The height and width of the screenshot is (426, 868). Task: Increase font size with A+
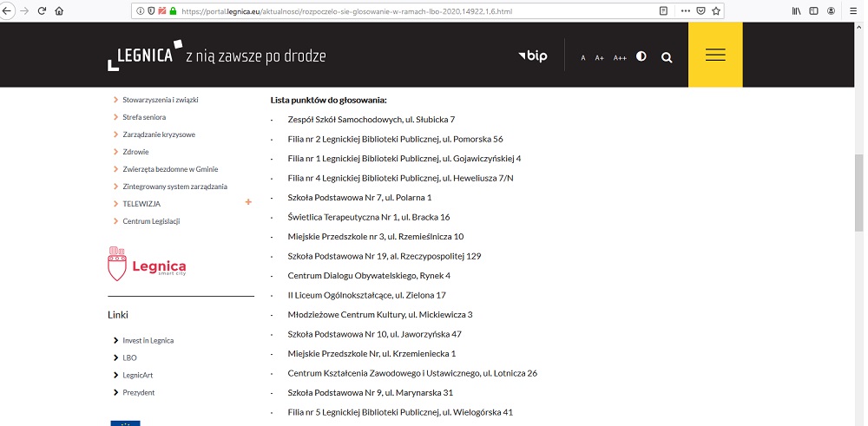click(599, 57)
